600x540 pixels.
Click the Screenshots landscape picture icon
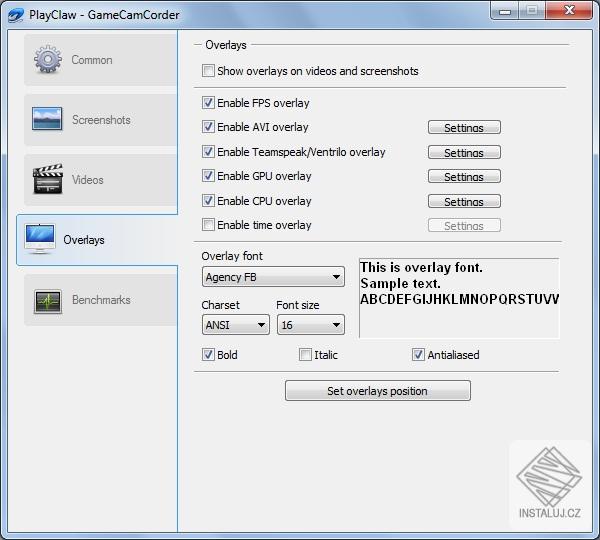click(47, 119)
